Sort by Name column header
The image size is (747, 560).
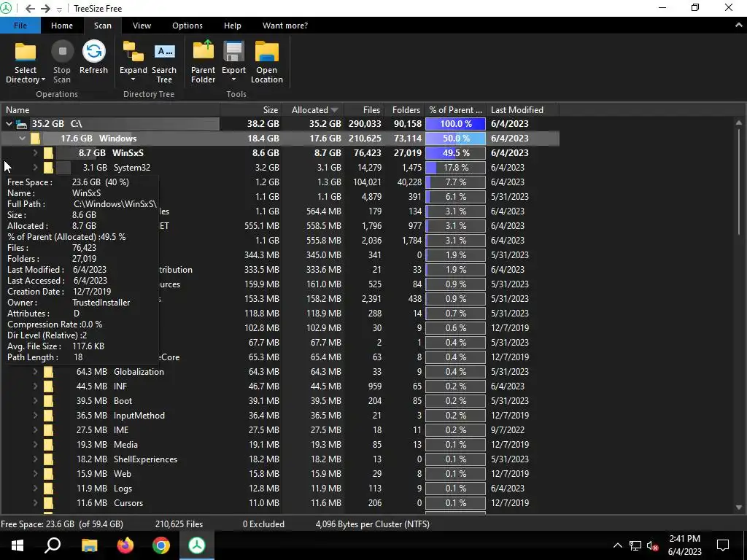click(110, 110)
